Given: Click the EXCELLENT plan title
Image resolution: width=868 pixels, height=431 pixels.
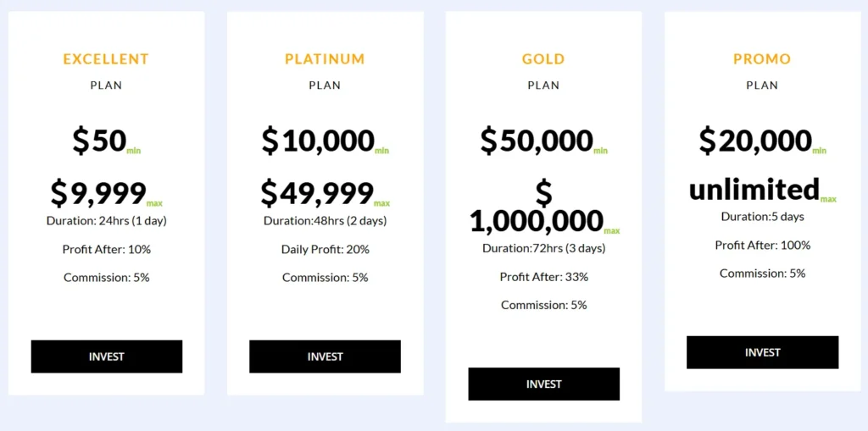Looking at the screenshot, I should pyautogui.click(x=106, y=59).
